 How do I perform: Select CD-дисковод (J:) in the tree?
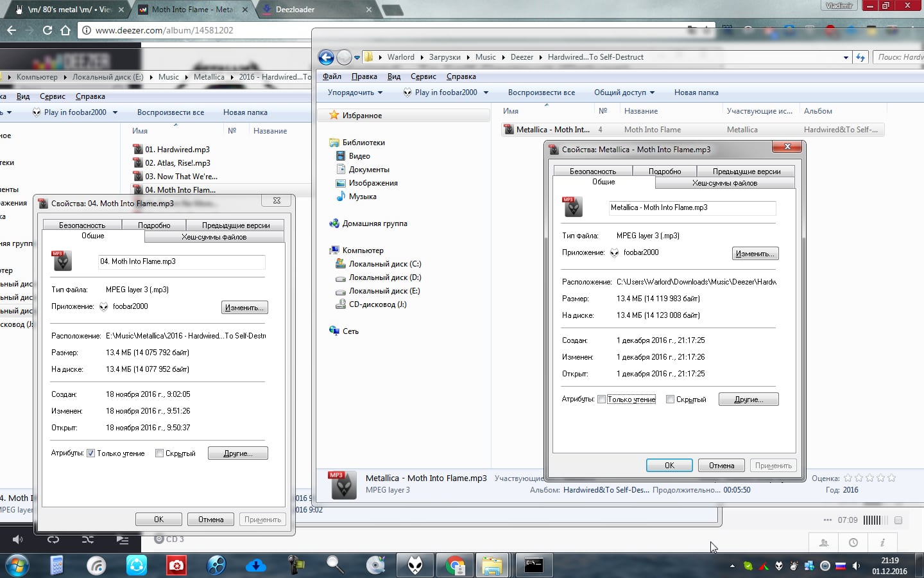coord(377,304)
